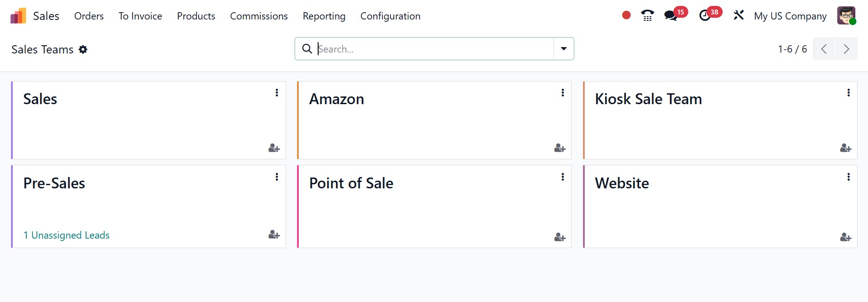Open the VoIP phone icon
This screenshot has width=868, height=302.
648,16
